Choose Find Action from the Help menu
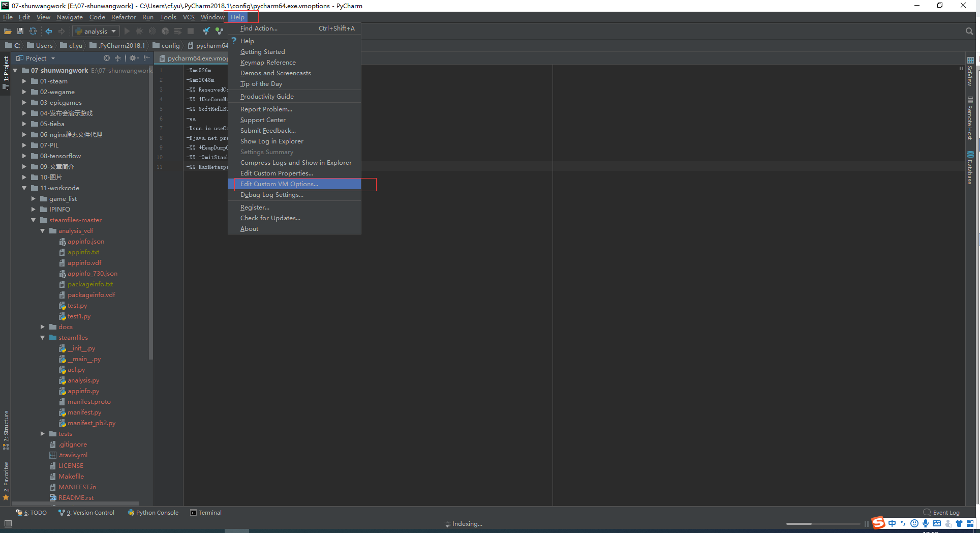Screen dimensions: 980x533 pyautogui.click(x=294, y=28)
